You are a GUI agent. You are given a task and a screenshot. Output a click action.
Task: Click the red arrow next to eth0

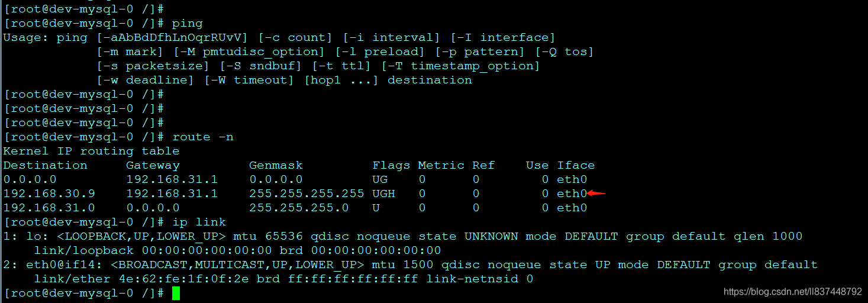point(596,193)
